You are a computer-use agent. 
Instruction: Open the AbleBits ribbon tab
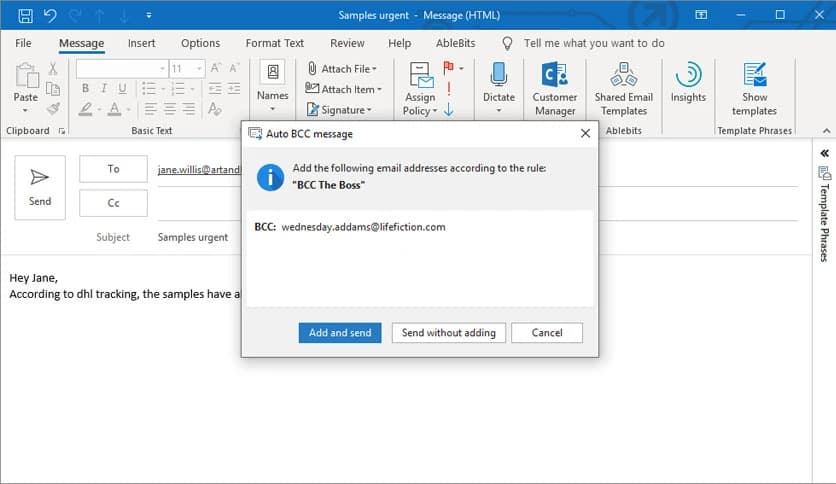pyautogui.click(x=455, y=43)
